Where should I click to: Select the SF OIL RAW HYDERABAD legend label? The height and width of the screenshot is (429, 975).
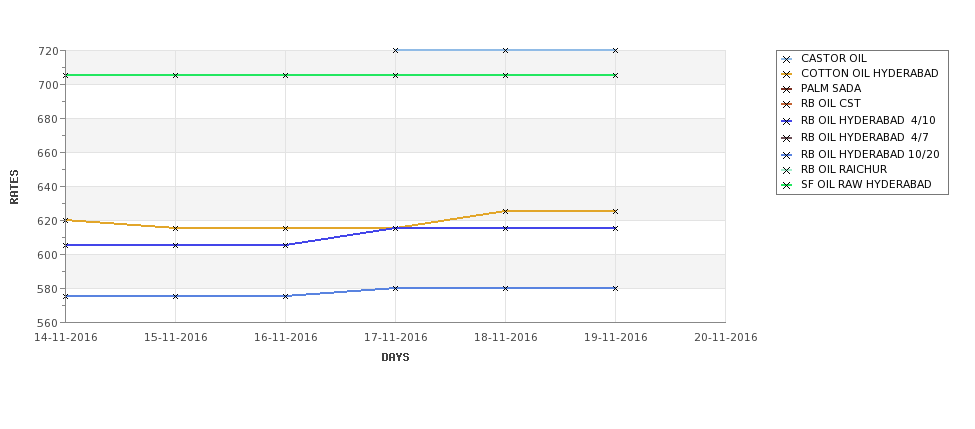tap(866, 185)
